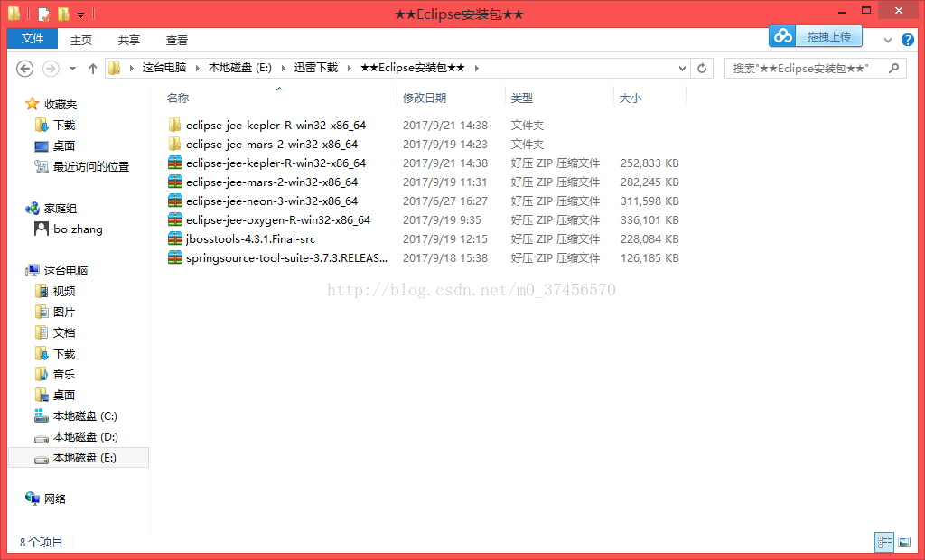925x560 pixels.
Task: Select eclipse-jee-oxygen-R ZIP archive icon
Action: [175, 219]
